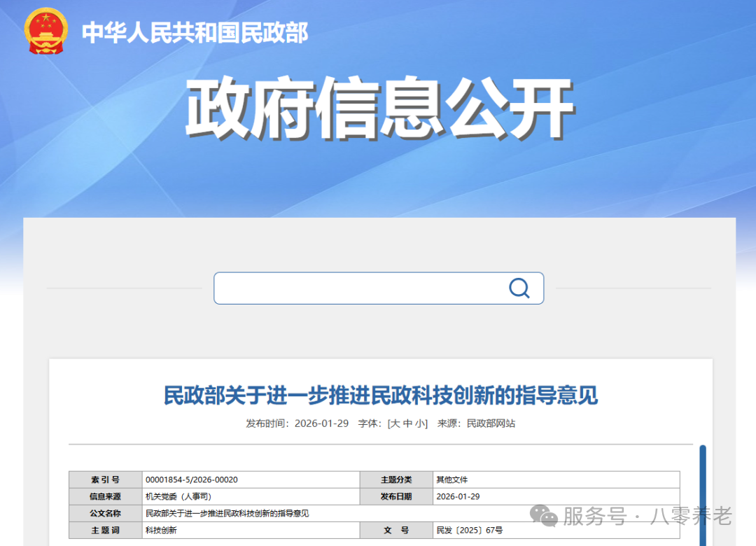
Task: Click the search magnifier icon
Action: tap(519, 288)
